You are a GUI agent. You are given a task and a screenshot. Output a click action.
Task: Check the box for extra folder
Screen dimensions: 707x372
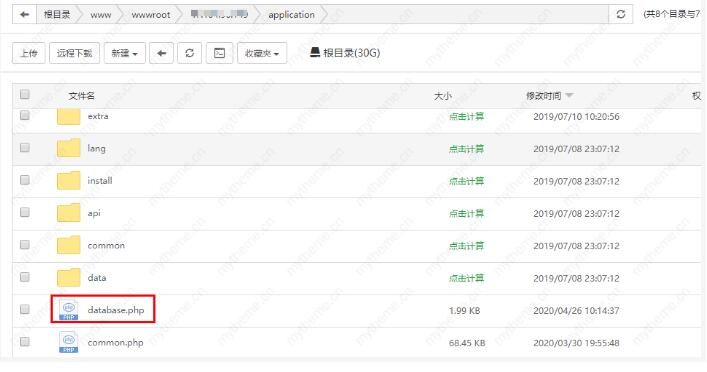point(25,115)
